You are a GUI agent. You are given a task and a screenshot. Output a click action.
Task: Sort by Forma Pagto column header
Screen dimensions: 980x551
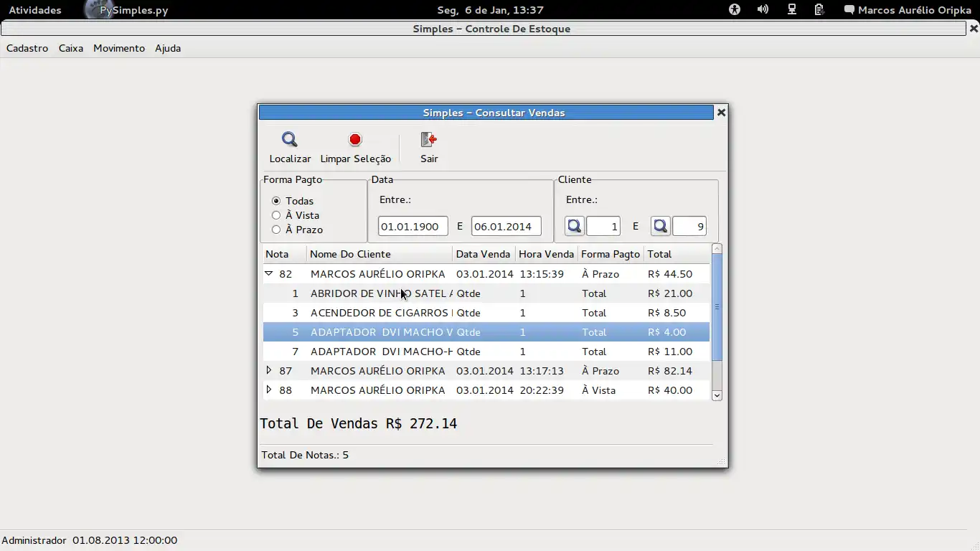pyautogui.click(x=611, y=254)
